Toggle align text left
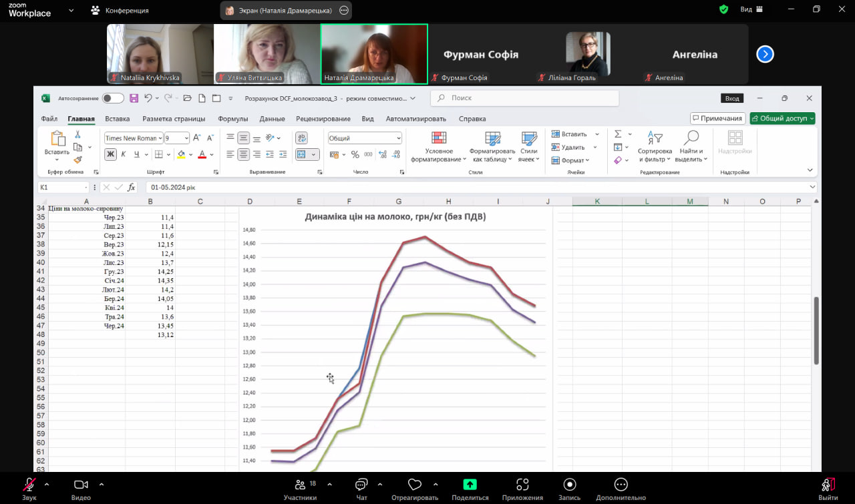Viewport: 855px width, 504px height. (x=230, y=154)
